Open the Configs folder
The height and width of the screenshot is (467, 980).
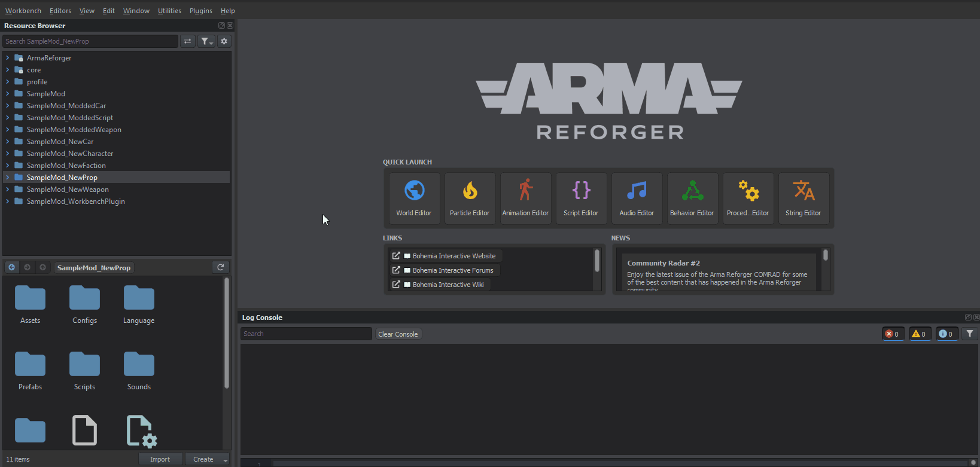(84, 305)
